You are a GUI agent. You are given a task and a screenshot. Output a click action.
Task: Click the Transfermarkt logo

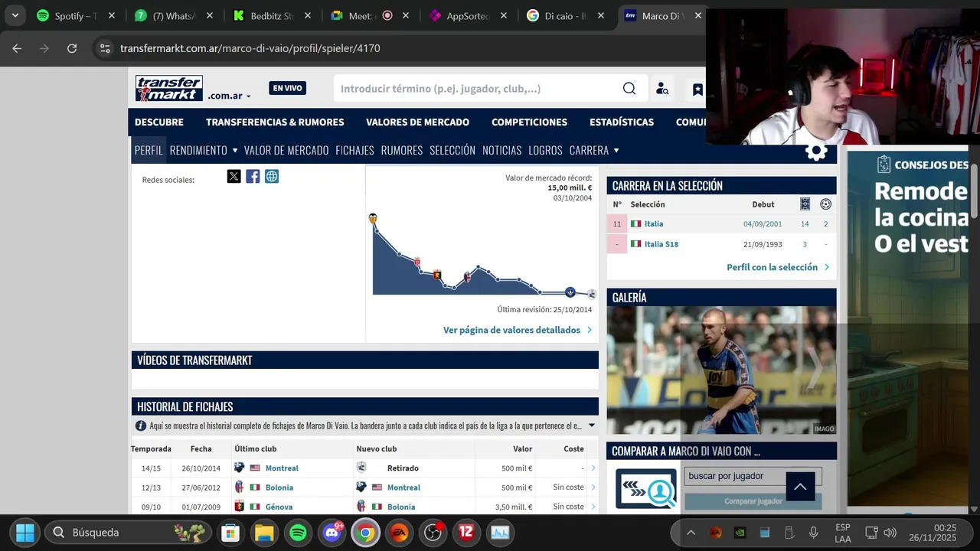(x=169, y=88)
